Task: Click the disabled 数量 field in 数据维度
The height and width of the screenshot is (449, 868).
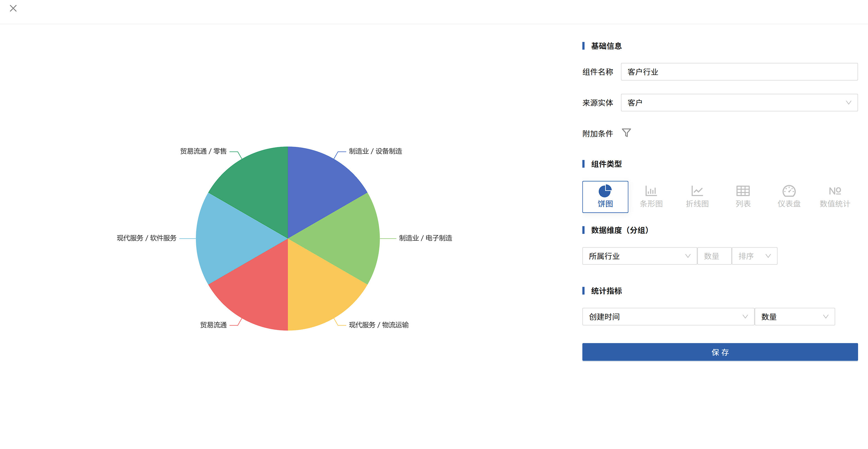Action: click(x=714, y=256)
